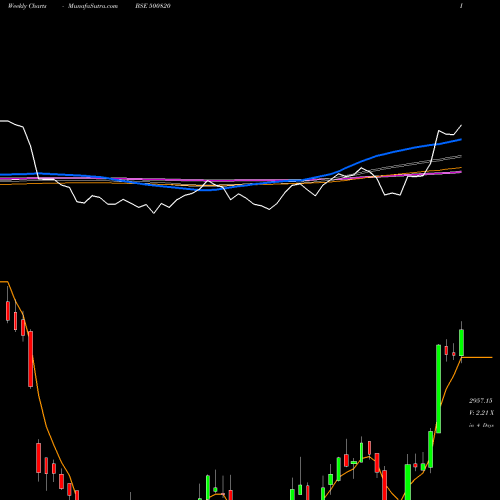Click the long red candlestick at far left
500x500 pixels.
(x=31, y=359)
